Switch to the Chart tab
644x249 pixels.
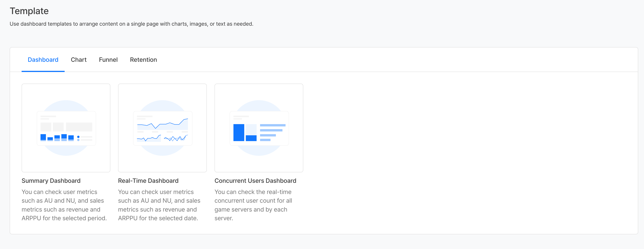point(79,60)
